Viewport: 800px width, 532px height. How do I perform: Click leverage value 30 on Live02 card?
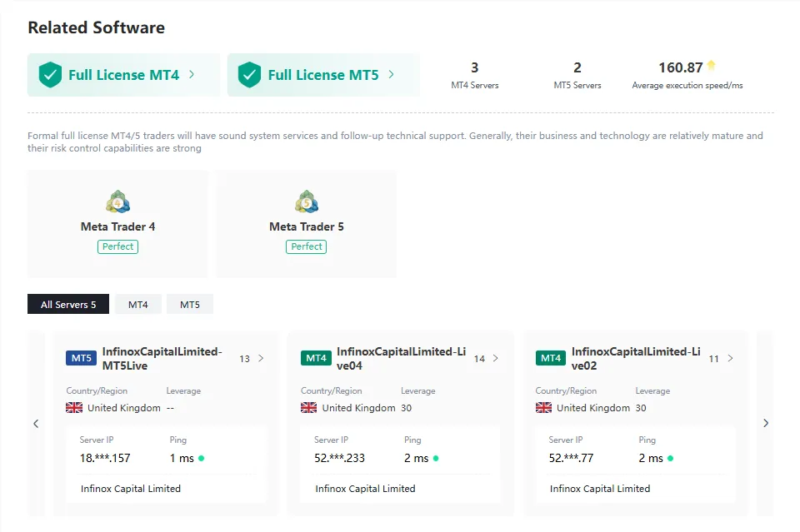tap(641, 408)
